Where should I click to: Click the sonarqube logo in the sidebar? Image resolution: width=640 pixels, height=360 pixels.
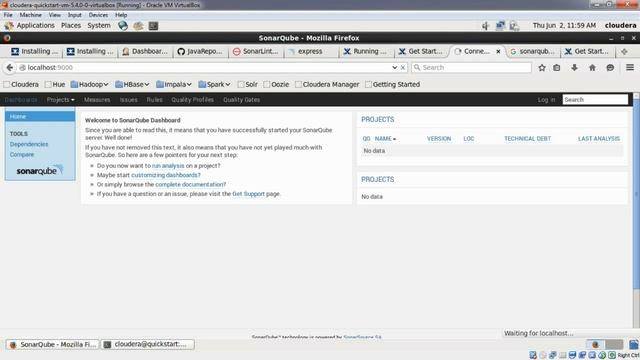point(40,170)
